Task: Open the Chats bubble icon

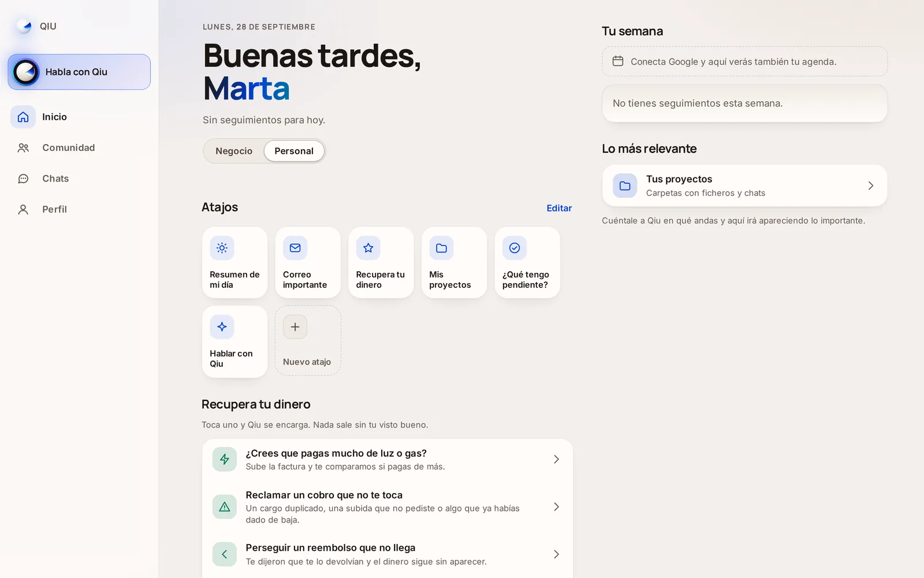Action: click(x=23, y=179)
